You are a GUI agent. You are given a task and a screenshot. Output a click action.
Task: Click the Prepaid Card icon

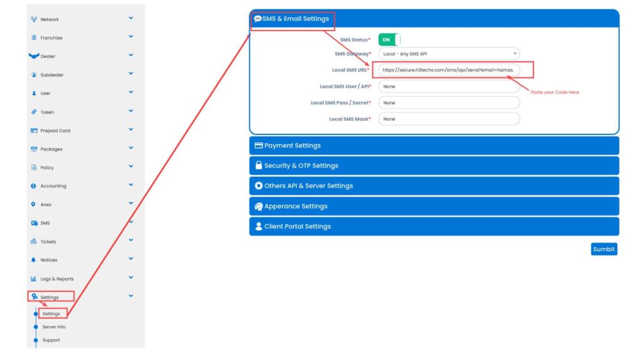[x=34, y=131]
